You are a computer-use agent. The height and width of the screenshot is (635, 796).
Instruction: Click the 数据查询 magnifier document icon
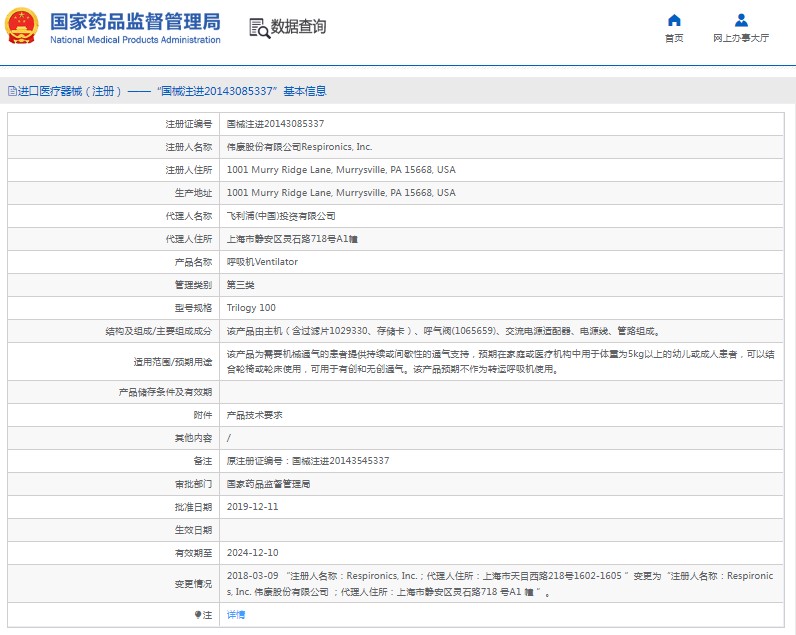pyautogui.click(x=259, y=28)
